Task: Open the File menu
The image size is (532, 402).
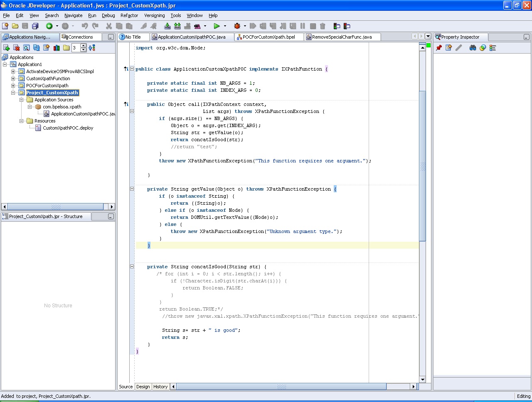Action: pos(6,15)
